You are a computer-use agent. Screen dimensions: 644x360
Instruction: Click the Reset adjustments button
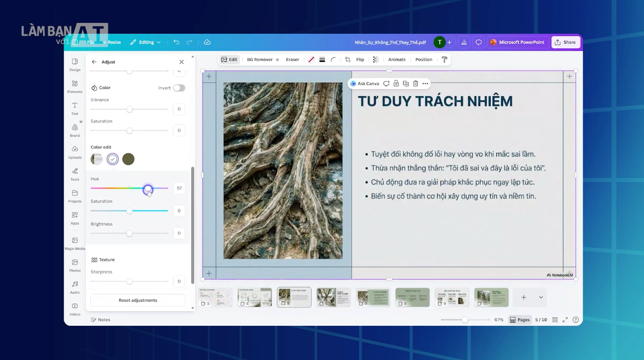click(138, 300)
